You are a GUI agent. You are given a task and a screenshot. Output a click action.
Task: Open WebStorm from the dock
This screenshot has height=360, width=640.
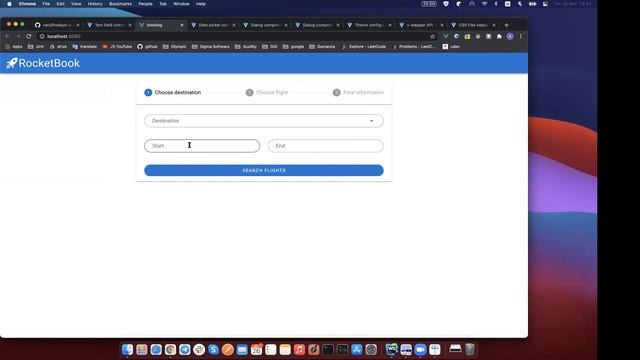point(391,350)
